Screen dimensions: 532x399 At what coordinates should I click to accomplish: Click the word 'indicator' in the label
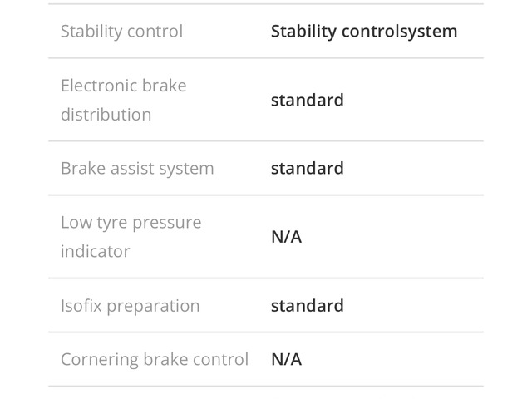(x=95, y=251)
